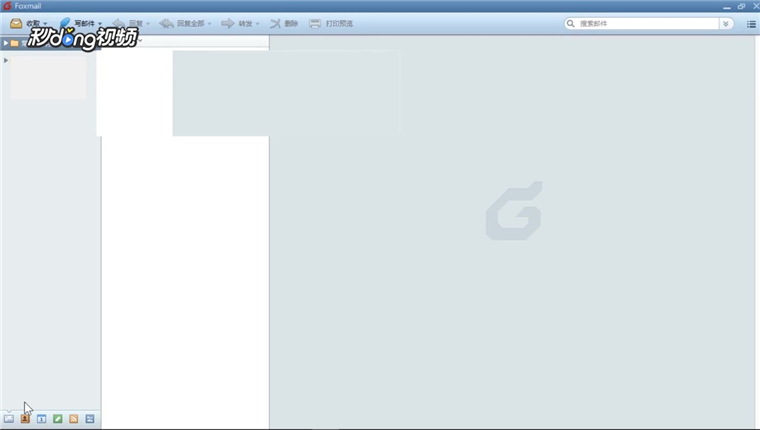Open the Reply All dropdown arrow
Viewport: 760px width, 430px height.
[x=209, y=24]
